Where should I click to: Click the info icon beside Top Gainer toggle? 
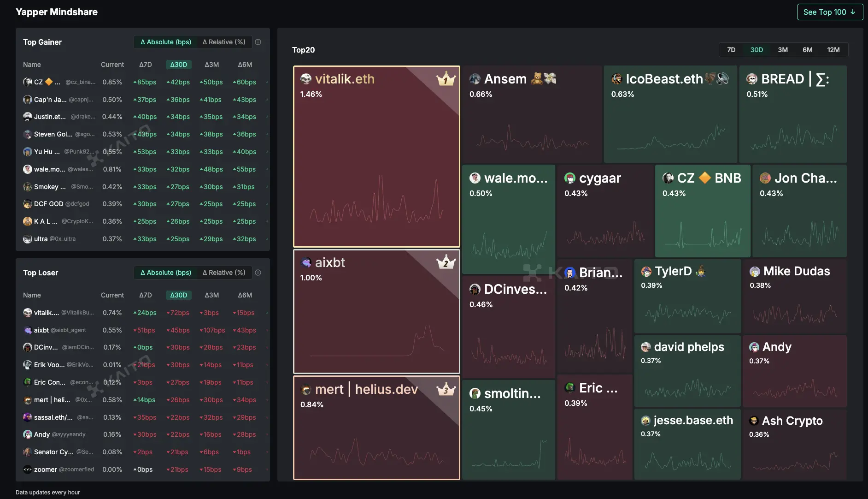[x=258, y=42]
